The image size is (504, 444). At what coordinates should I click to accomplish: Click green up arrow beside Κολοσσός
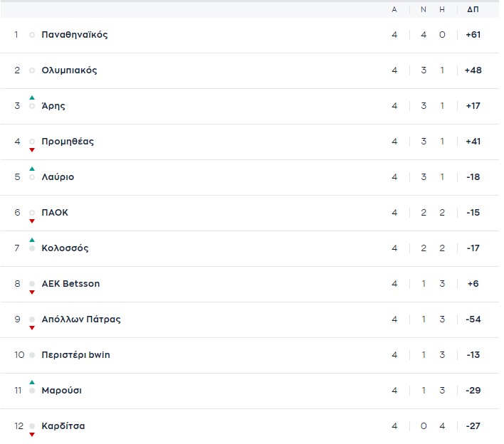click(x=32, y=240)
